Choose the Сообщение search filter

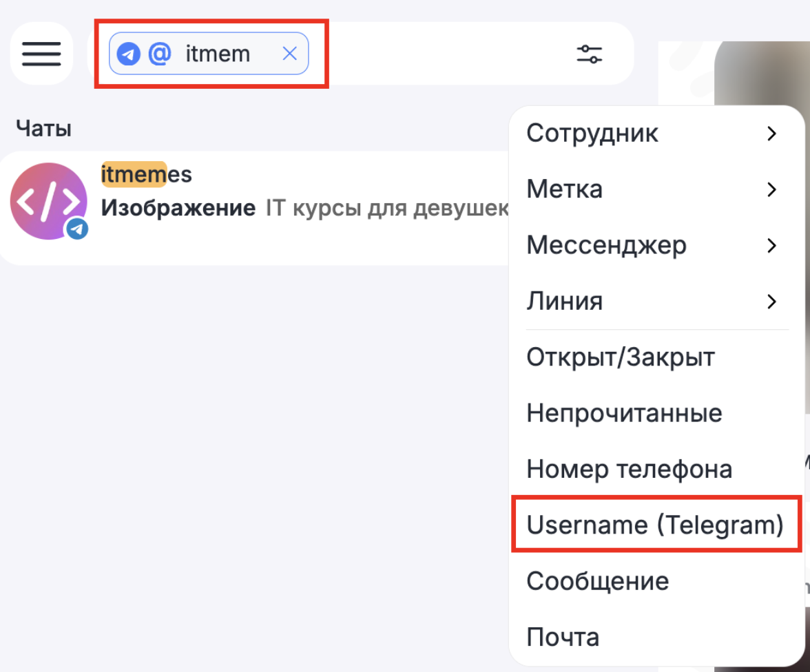597,581
